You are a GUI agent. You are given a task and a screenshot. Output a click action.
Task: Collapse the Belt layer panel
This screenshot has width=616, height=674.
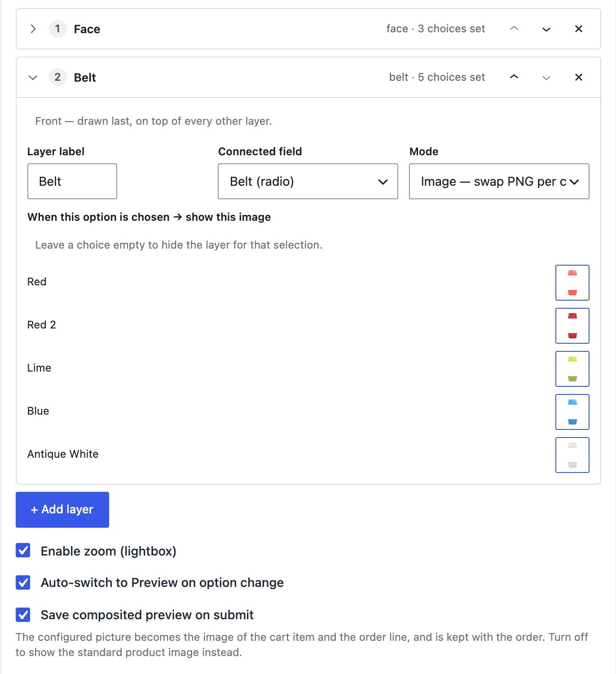click(x=33, y=77)
